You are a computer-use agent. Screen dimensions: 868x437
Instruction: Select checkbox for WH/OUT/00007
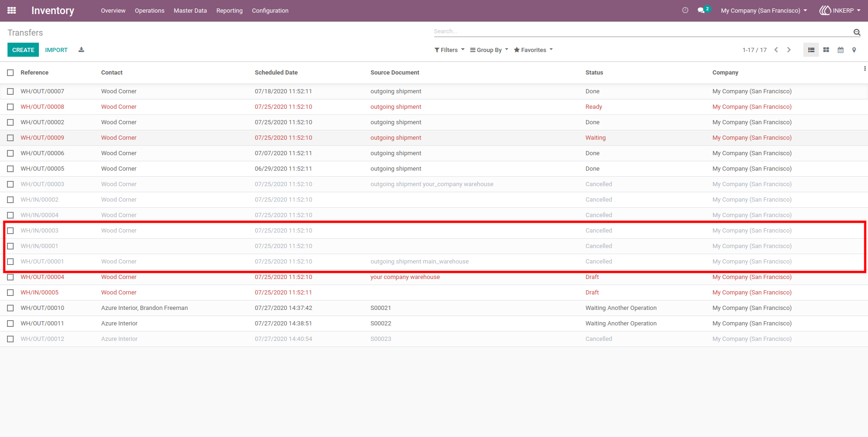tap(10, 91)
